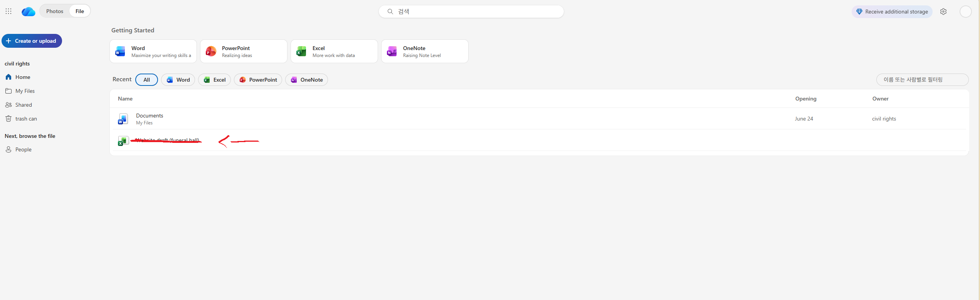Click the Excel file icon in second row
Viewport: 980px width, 300px height.
pos(123,141)
